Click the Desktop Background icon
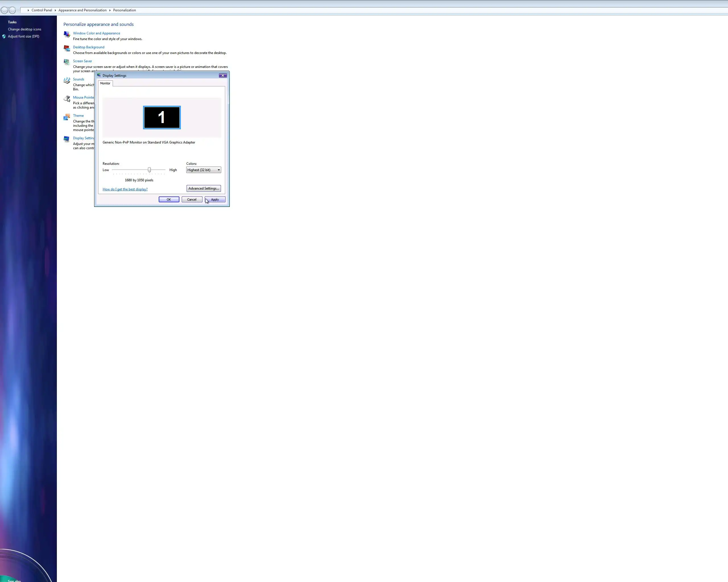728x582 pixels. click(67, 48)
